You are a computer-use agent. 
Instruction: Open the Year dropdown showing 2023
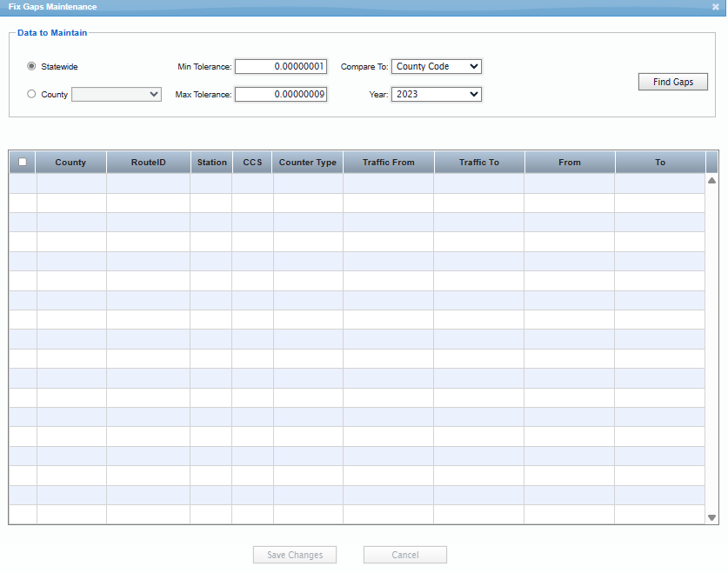[436, 94]
